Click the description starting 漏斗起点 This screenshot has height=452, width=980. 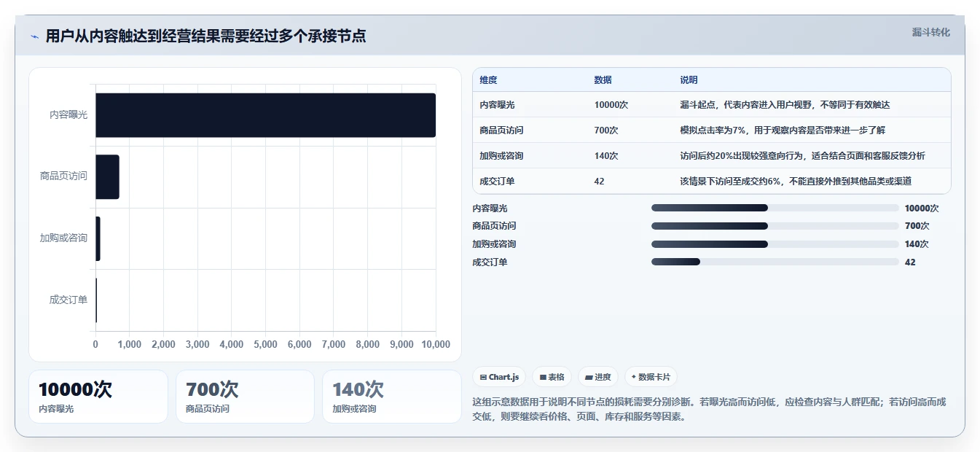pos(785,105)
